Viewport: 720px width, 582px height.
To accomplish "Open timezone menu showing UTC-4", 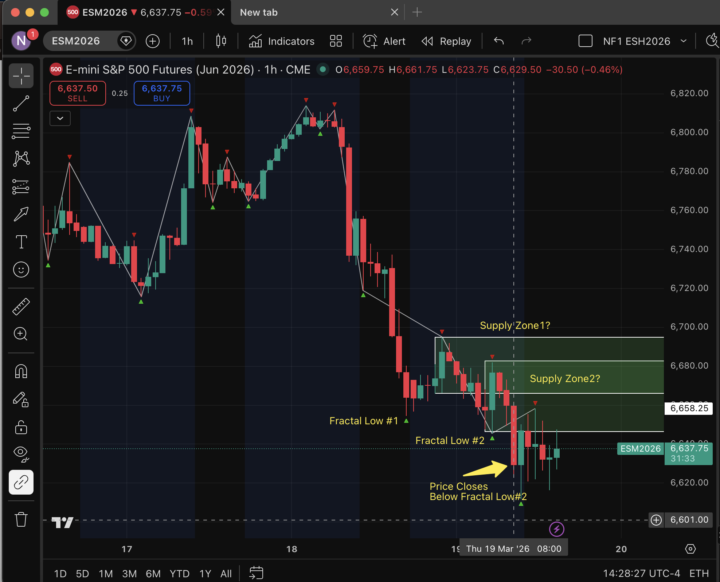I will pyautogui.click(x=641, y=573).
